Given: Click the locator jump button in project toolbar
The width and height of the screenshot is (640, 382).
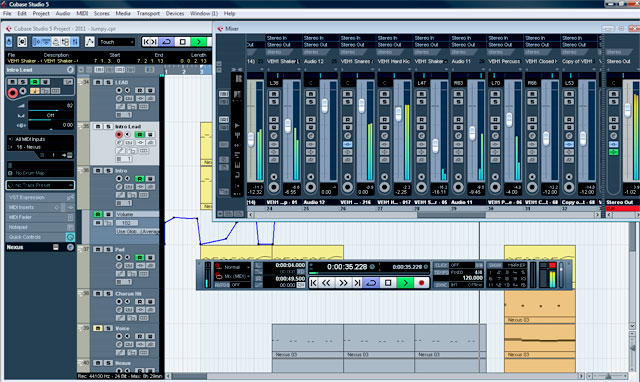Looking at the screenshot, I should (x=150, y=42).
